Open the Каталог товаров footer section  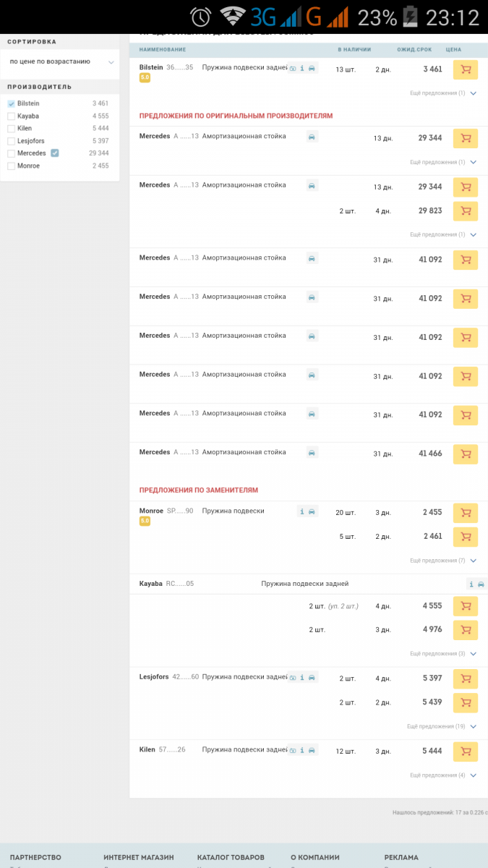pos(231,857)
